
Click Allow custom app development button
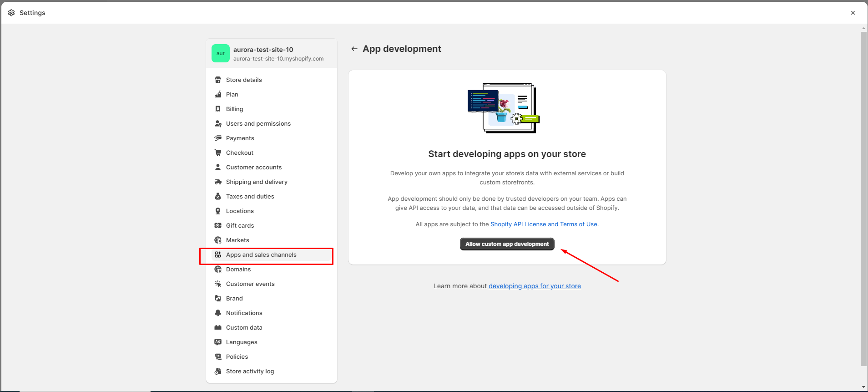point(507,244)
